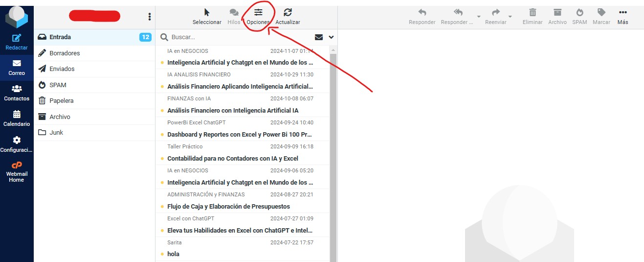Select the Entrada inbox folder
This screenshot has width=644, height=262.
pyautogui.click(x=94, y=37)
